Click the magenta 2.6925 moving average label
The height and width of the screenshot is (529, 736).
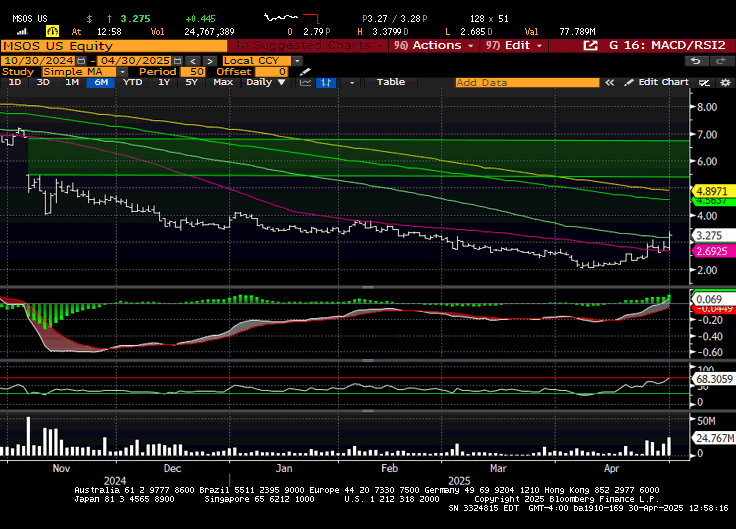point(713,251)
